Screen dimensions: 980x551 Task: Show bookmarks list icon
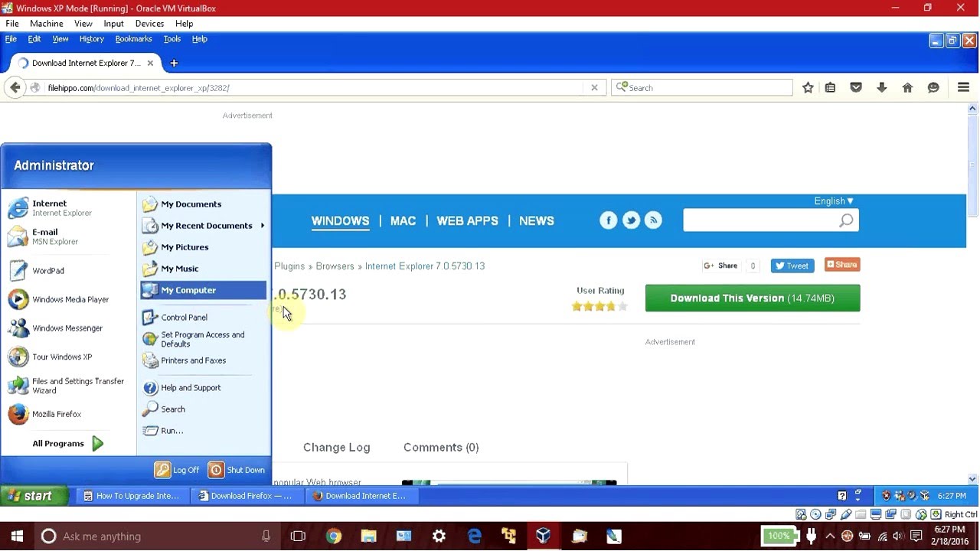click(830, 88)
